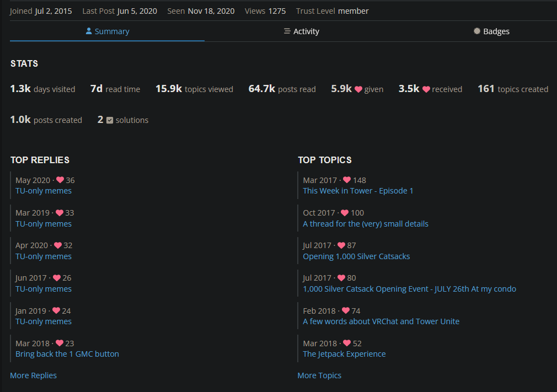This screenshot has height=392, width=557.
Task: Open the Badges tab
Action: click(x=491, y=31)
